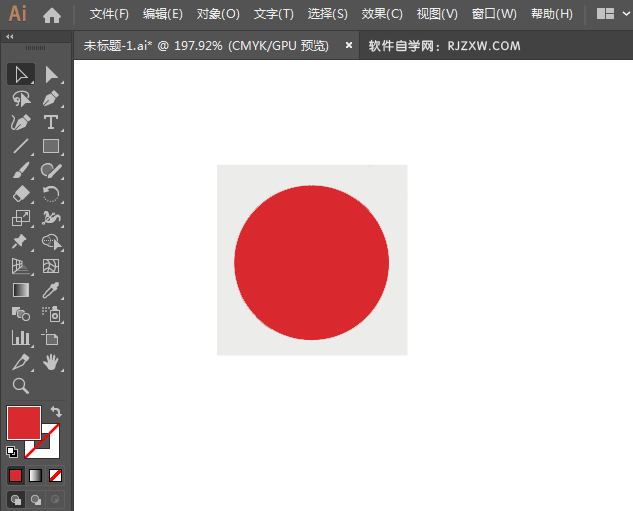Select the Direct Selection tool
This screenshot has height=511, width=633.
[51, 74]
